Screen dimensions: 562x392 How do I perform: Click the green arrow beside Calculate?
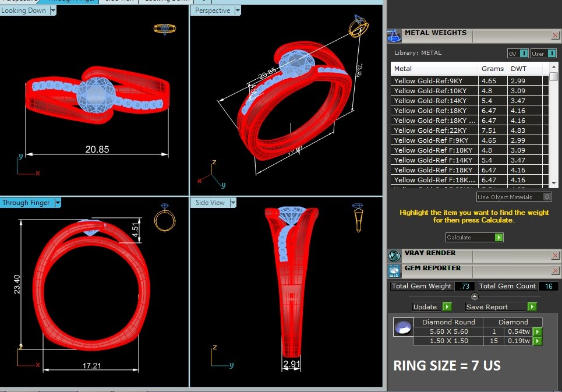pos(499,237)
